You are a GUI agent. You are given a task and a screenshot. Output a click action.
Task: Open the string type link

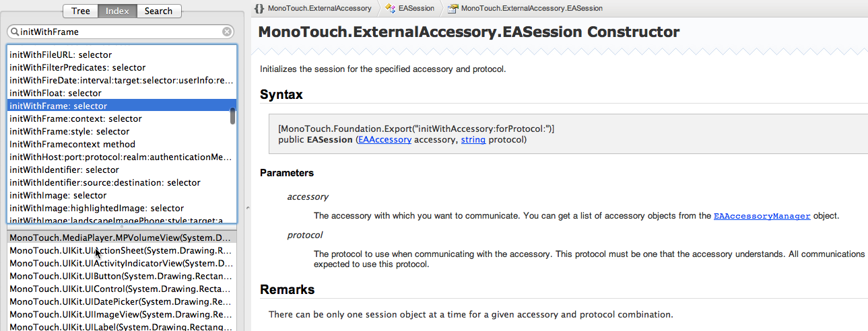(x=473, y=140)
